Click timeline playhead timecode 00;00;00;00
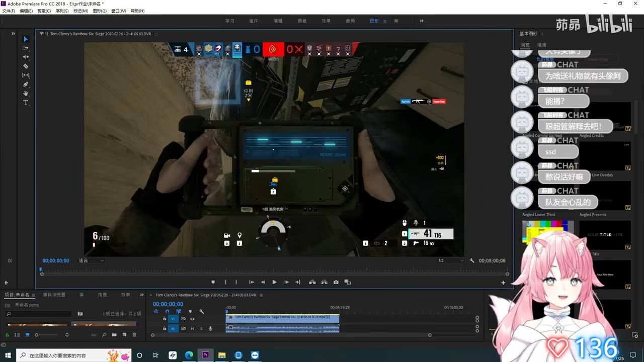 pos(168,304)
